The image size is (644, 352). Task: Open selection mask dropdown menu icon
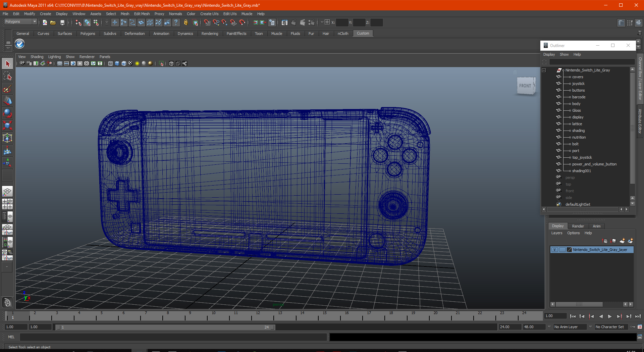[106, 22]
